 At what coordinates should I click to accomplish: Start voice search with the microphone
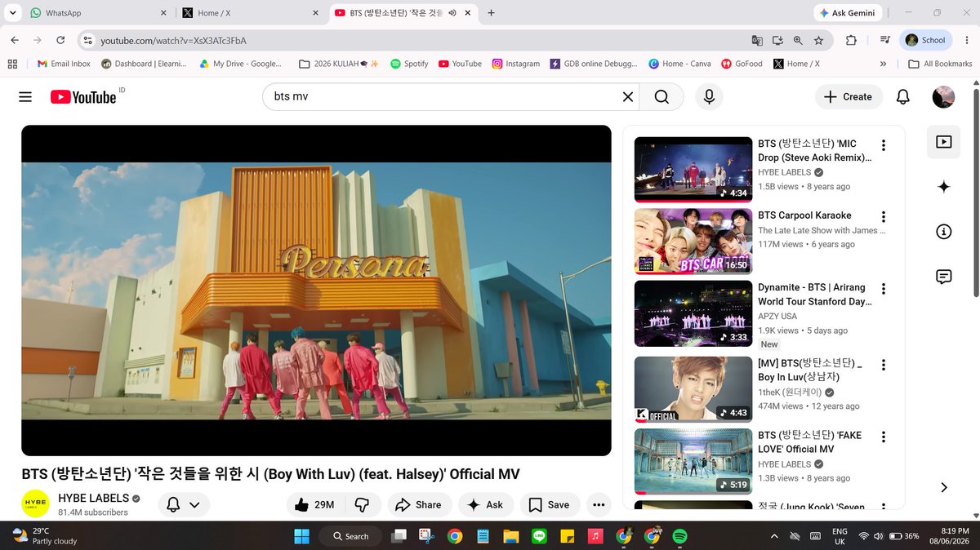pyautogui.click(x=709, y=96)
